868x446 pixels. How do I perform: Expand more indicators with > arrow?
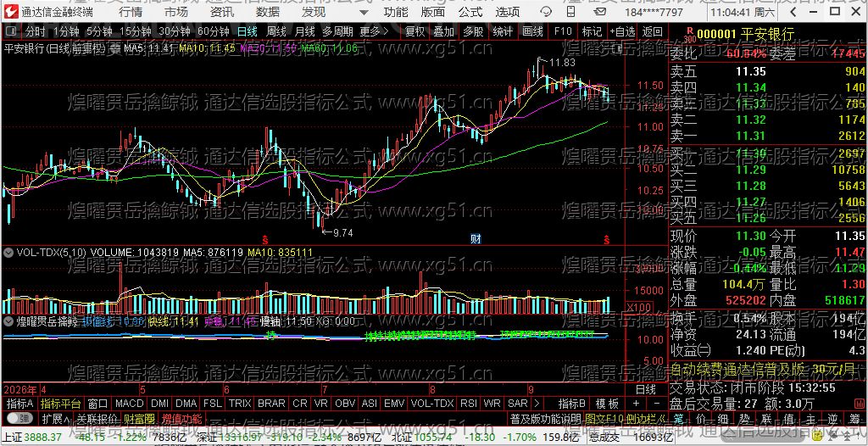tap(536, 404)
